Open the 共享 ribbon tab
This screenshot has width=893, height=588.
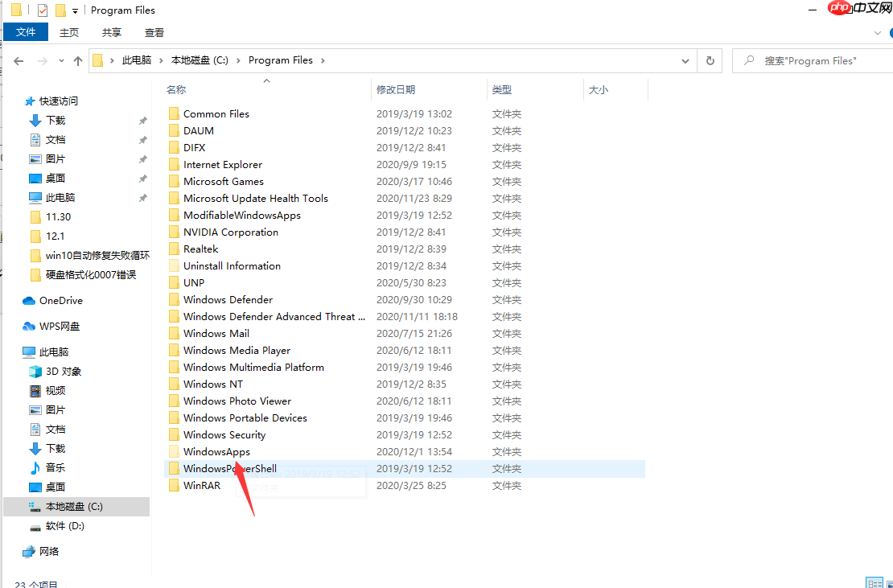(x=112, y=32)
